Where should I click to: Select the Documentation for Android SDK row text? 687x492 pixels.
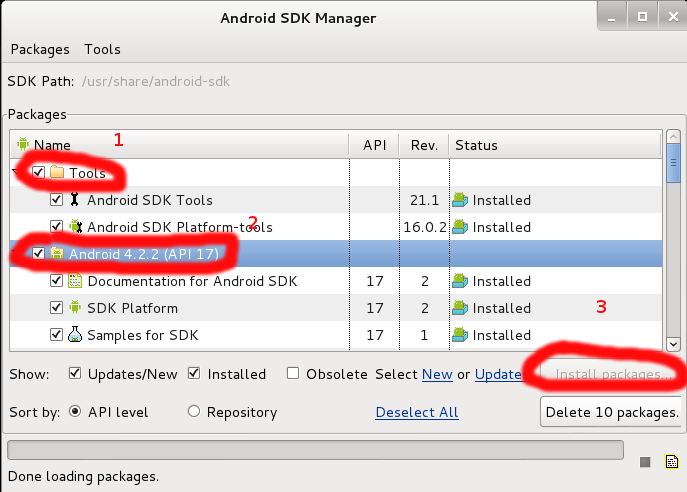(x=192, y=281)
